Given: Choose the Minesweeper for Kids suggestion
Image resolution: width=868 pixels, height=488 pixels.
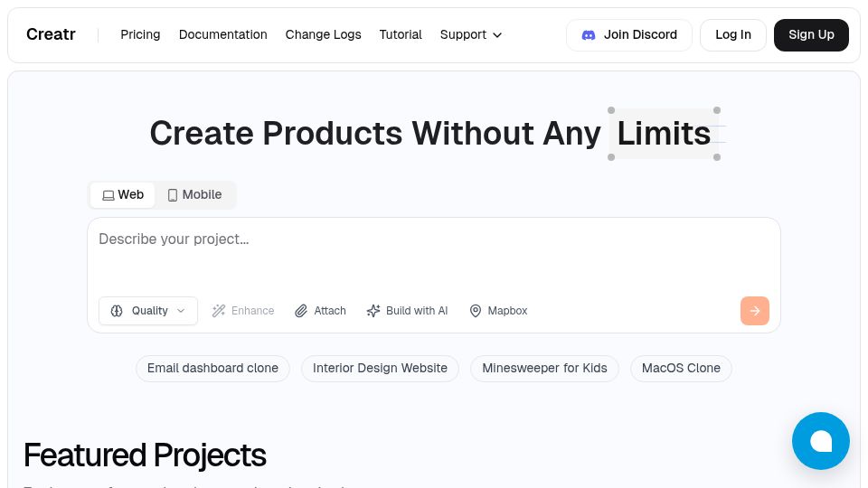Looking at the screenshot, I should 544,369.
